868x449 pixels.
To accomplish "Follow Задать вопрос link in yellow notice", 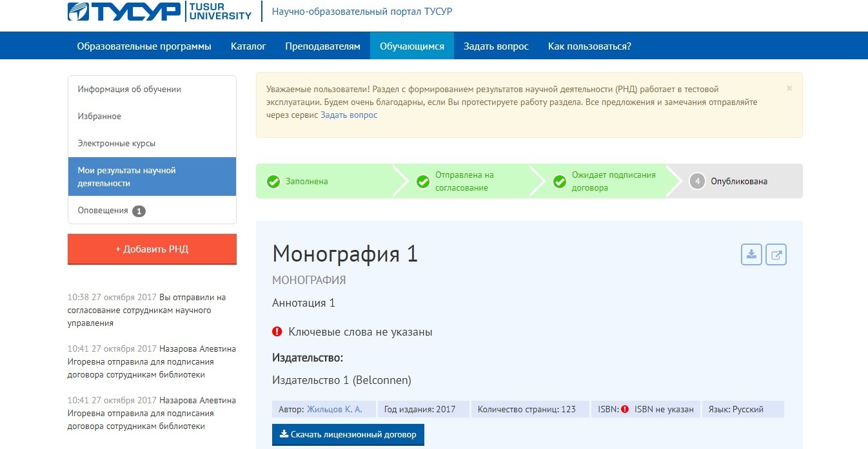I will 349,115.
